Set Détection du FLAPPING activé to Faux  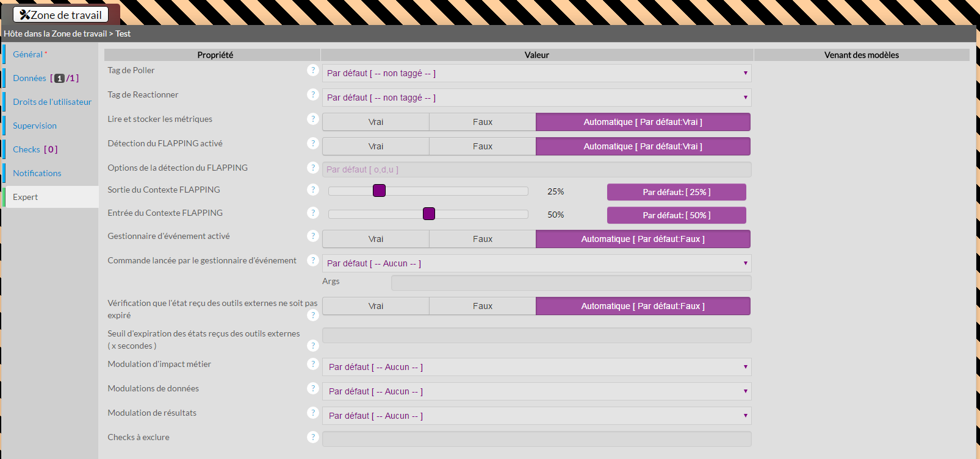[x=482, y=146]
